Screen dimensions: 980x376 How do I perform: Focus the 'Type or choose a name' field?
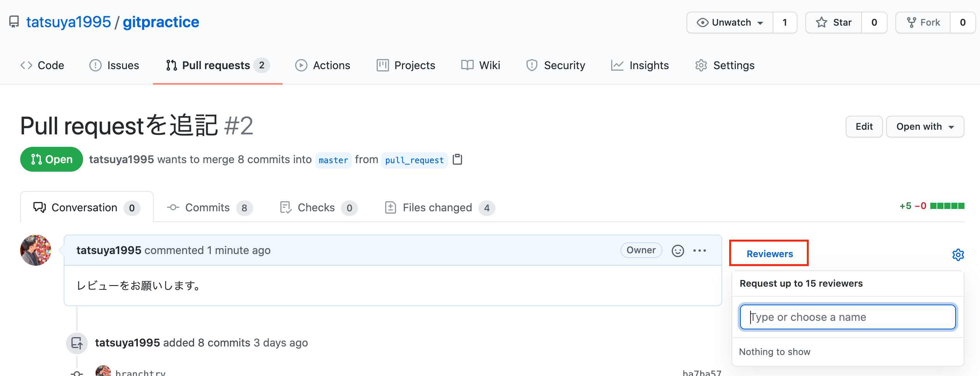pos(848,317)
